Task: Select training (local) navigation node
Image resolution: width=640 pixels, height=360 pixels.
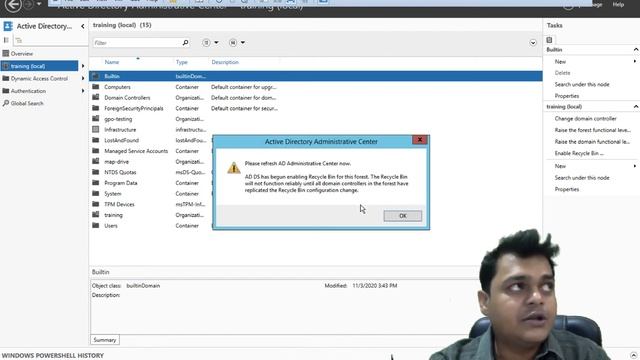Action: click(x=39, y=66)
